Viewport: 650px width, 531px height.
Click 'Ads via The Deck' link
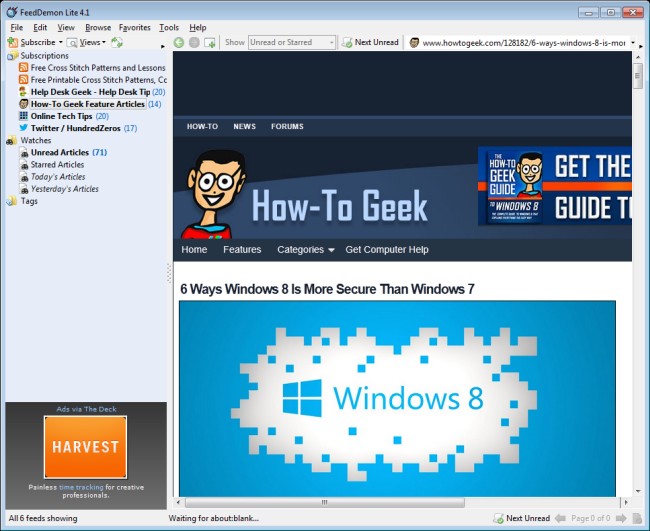coord(86,409)
